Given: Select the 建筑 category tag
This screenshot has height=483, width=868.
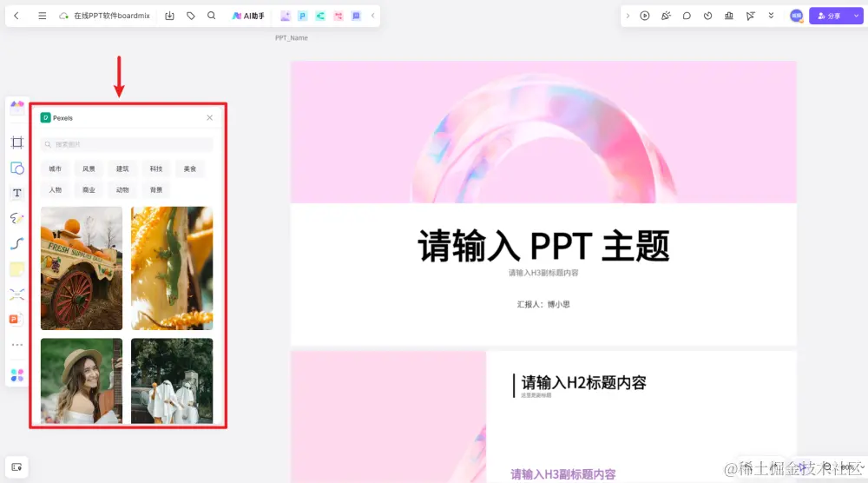Looking at the screenshot, I should point(122,169).
